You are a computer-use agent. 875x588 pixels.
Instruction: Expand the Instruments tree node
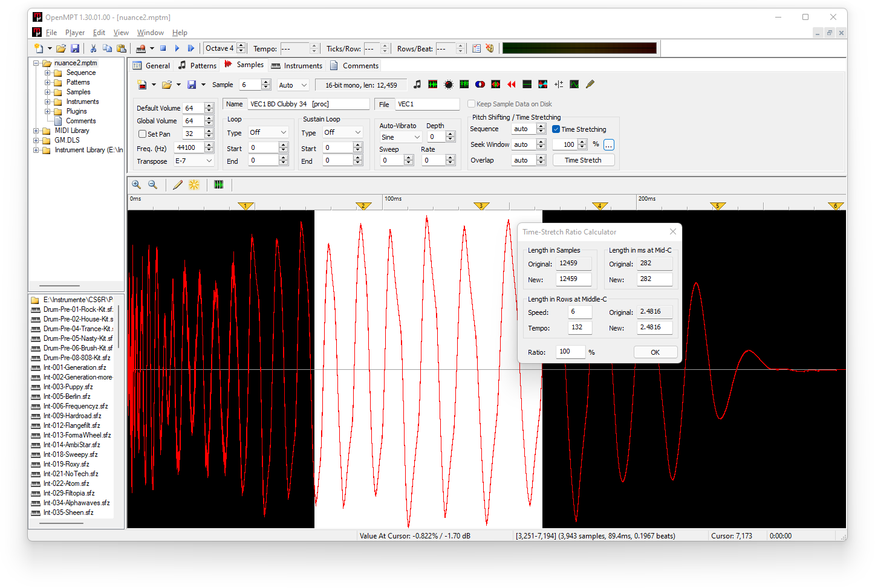(48, 102)
